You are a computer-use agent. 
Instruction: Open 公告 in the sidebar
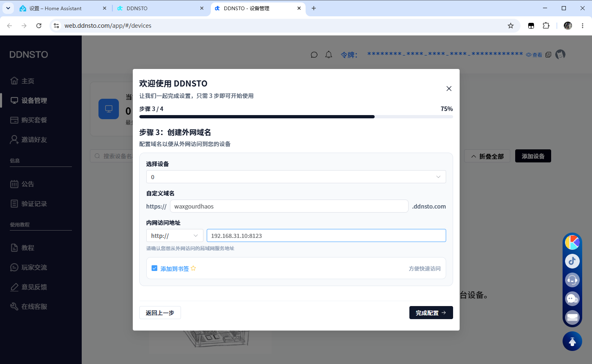coord(22,184)
